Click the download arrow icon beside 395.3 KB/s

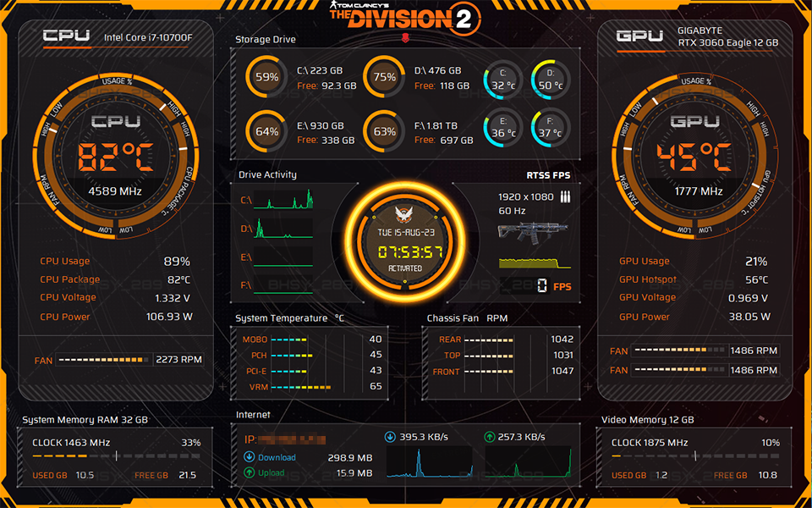pyautogui.click(x=390, y=437)
